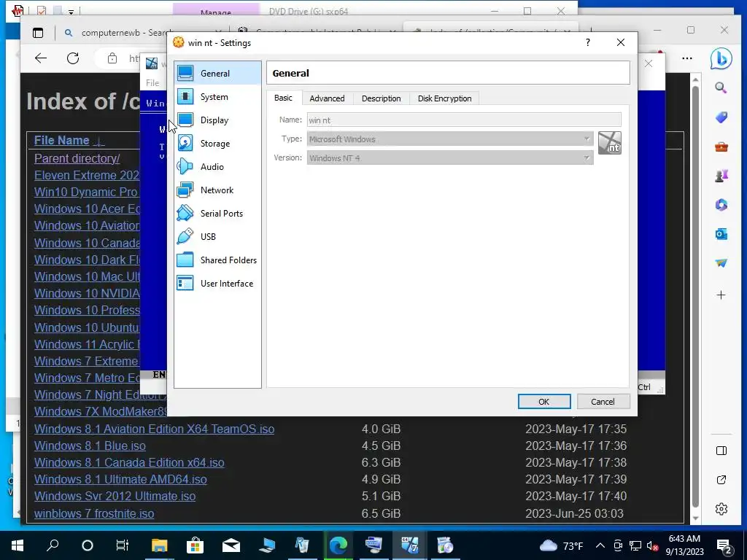
Task: Click Cortana circle on the taskbar
Action: pos(88,545)
